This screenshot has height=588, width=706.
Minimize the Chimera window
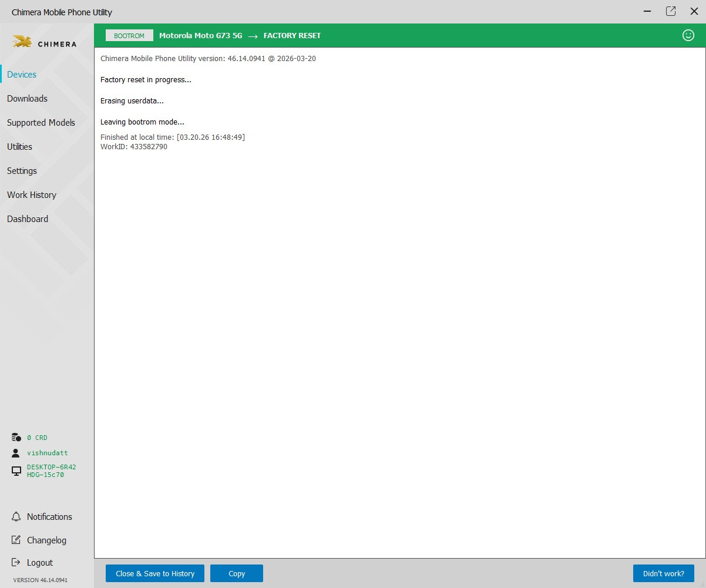tap(647, 11)
